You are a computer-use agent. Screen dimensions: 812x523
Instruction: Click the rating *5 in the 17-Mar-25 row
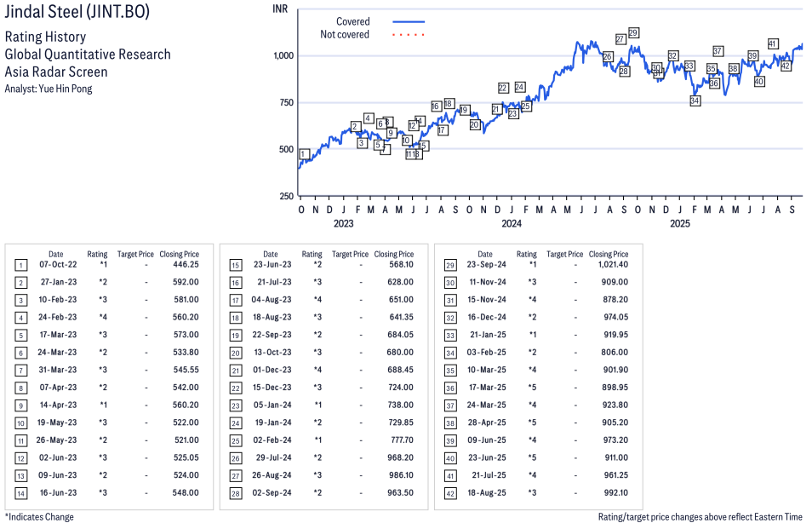(532, 388)
